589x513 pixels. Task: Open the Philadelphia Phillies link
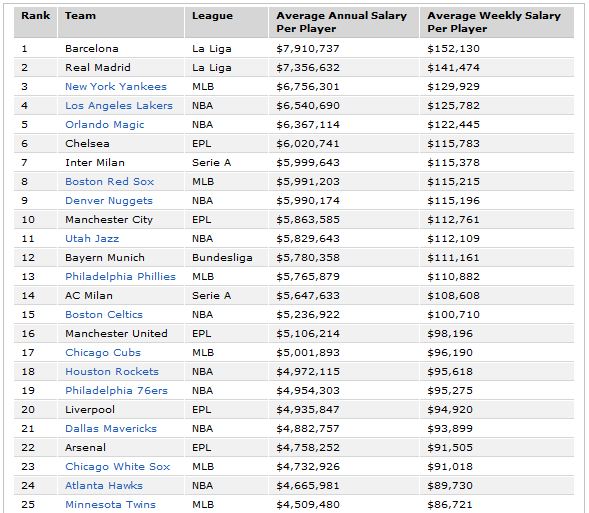coord(120,276)
